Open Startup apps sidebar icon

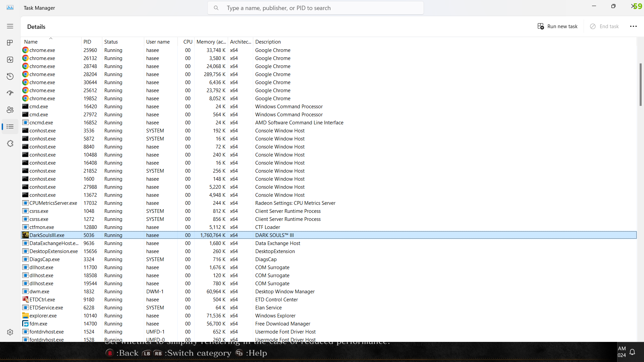pos(10,93)
